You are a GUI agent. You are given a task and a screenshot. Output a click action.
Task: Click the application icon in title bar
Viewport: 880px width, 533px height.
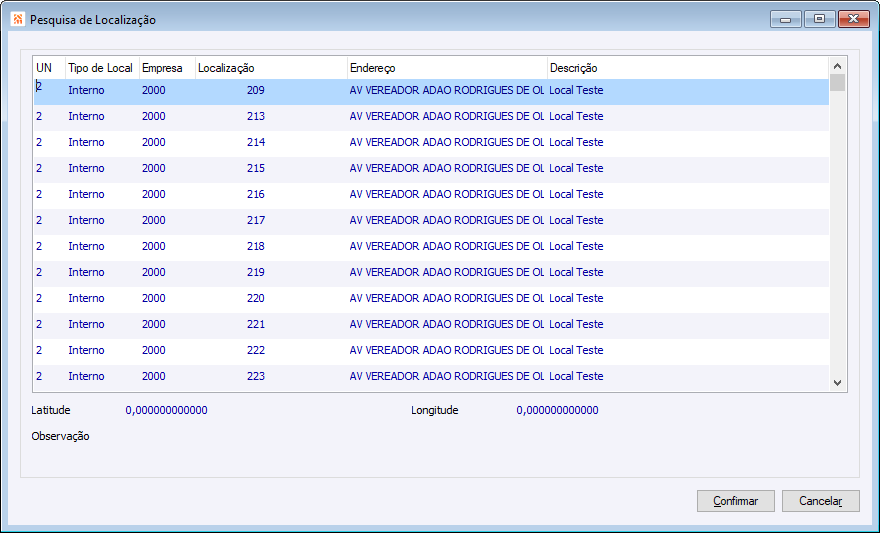(17, 20)
